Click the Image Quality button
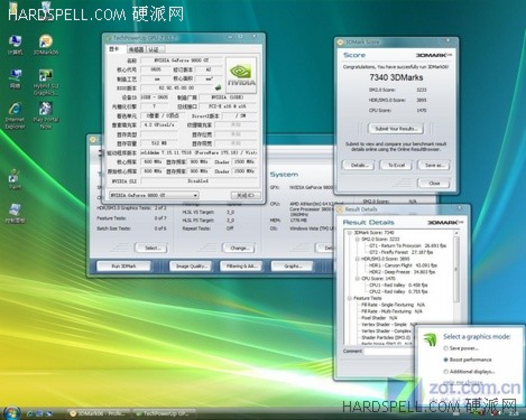 tap(191, 266)
